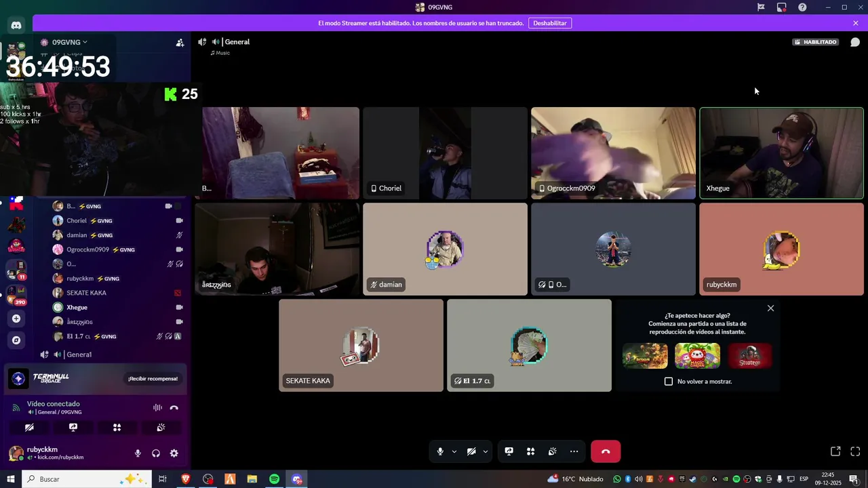Image resolution: width=868 pixels, height=488 pixels.
Task: Open Discord direct messages home icon
Action: [16, 25]
